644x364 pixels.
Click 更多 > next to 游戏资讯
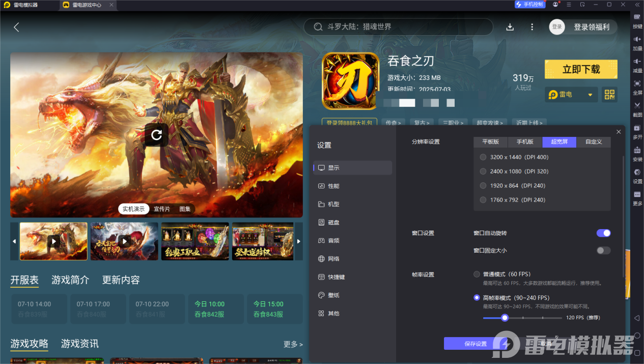[293, 344]
